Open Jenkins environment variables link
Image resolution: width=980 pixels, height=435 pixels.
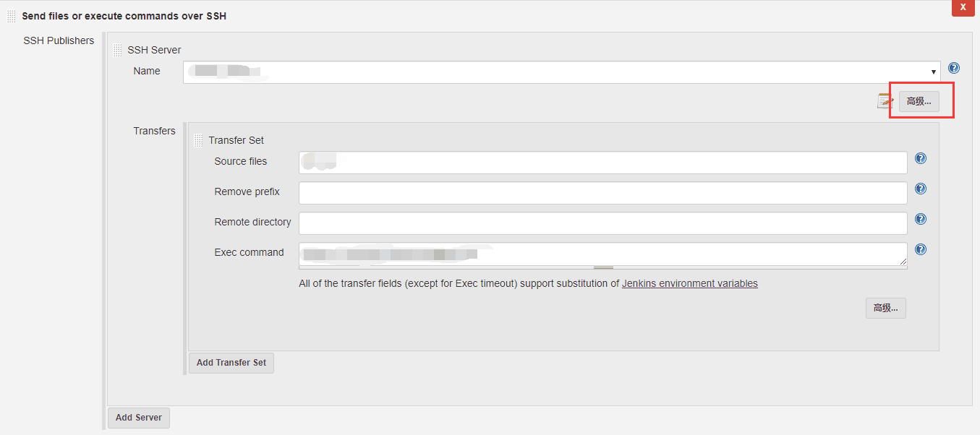coord(690,284)
